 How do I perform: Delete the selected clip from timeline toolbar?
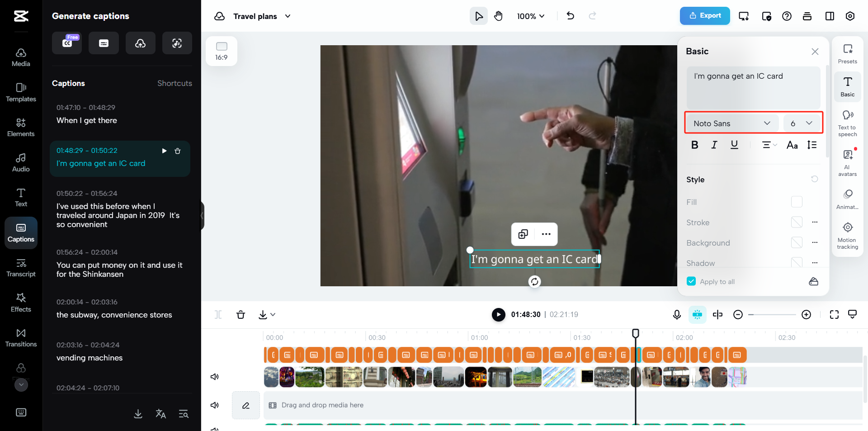coord(241,315)
